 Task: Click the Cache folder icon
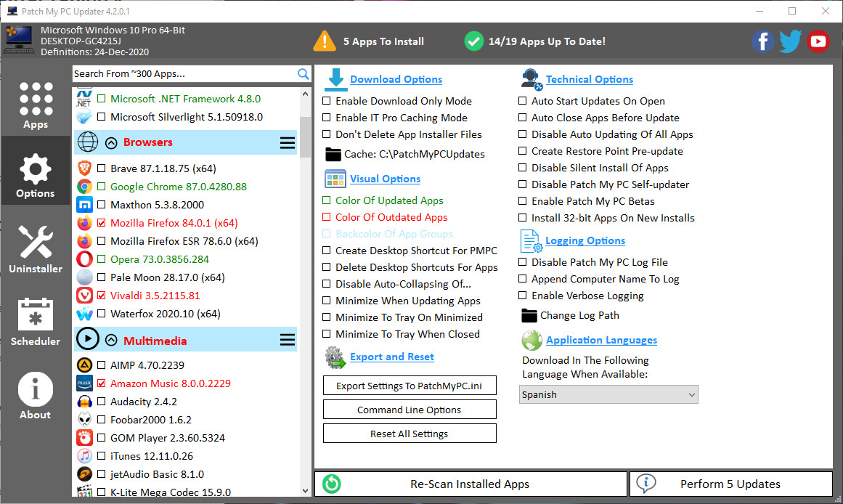click(333, 154)
